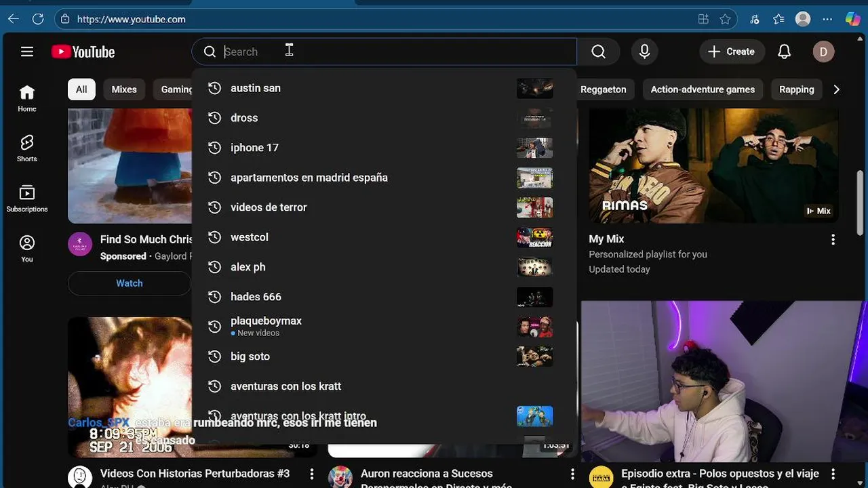The image size is (868, 488).
Task: Reload the page with refresh icon
Action: click(38, 19)
